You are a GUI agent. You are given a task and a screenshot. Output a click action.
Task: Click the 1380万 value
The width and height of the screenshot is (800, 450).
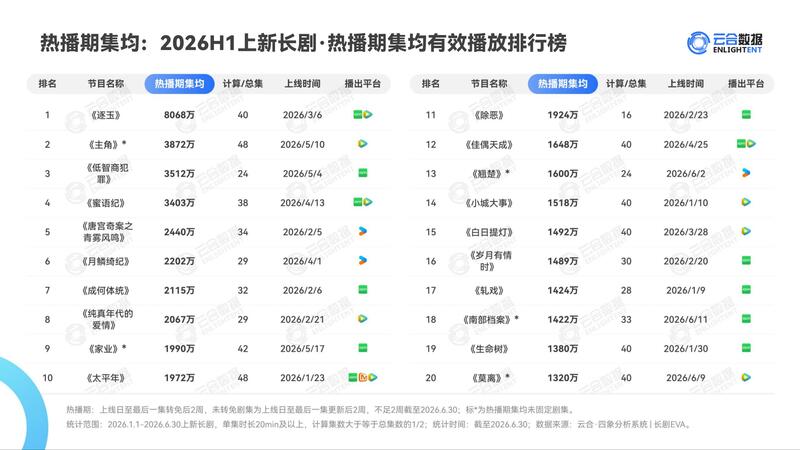click(563, 348)
